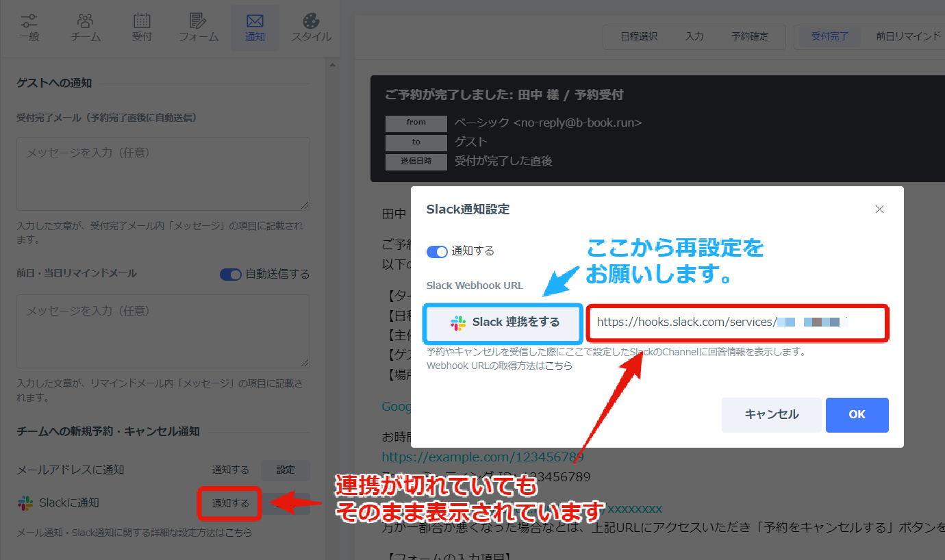Click the 日程選択 preview step
This screenshot has width=945, height=560.
coord(639,36)
